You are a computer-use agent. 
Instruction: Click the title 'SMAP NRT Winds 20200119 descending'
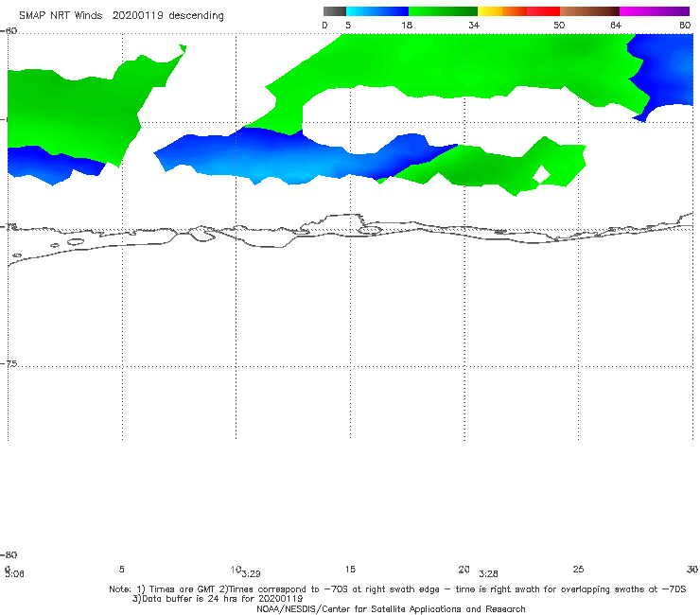(x=121, y=15)
